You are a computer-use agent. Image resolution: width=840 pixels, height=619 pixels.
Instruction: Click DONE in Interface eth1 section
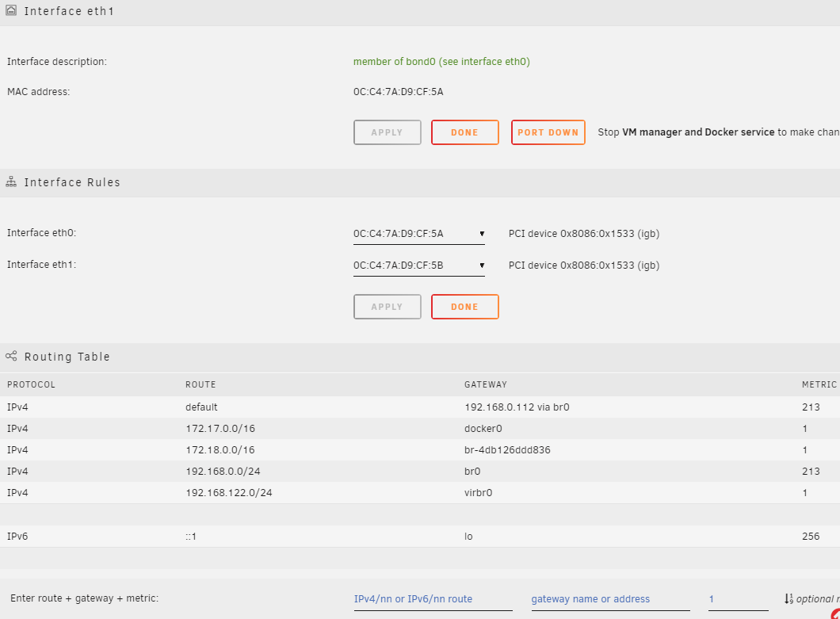click(x=465, y=132)
